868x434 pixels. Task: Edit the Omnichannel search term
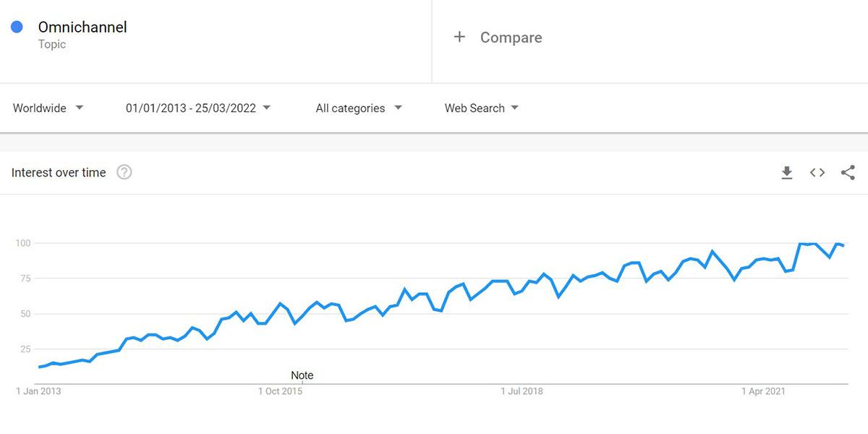[x=82, y=27]
